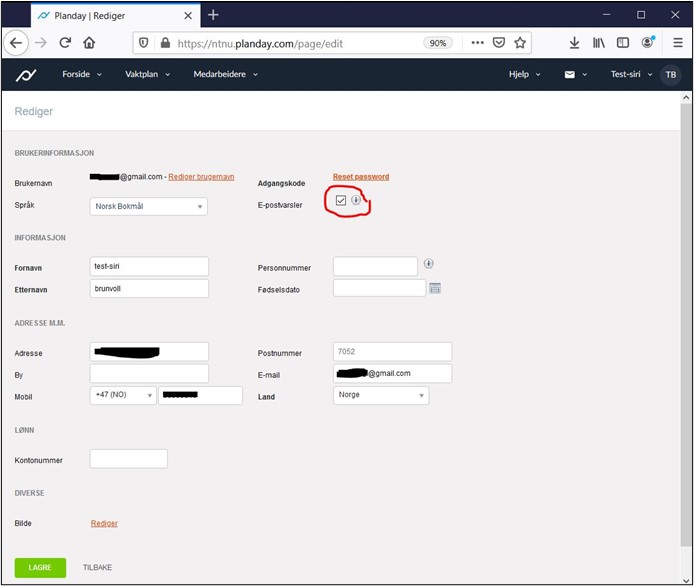Viewport: 694px width, 586px height.
Task: Open the Hjelp menu
Action: (x=524, y=75)
